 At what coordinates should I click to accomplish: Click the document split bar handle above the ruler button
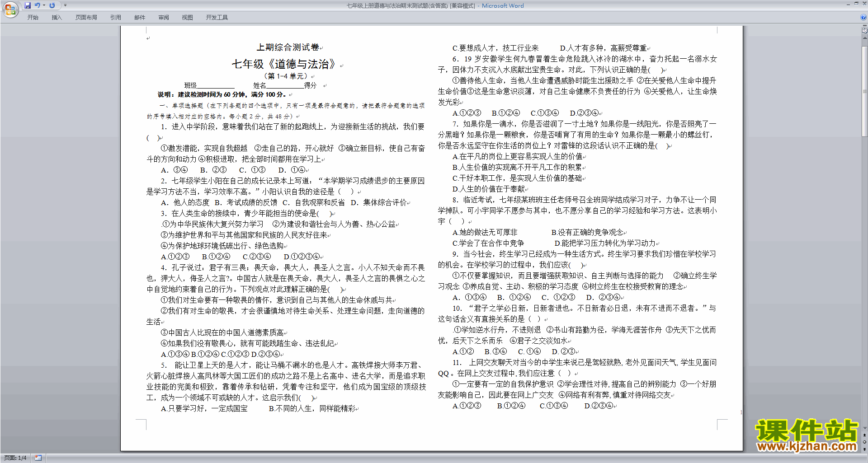865,26
